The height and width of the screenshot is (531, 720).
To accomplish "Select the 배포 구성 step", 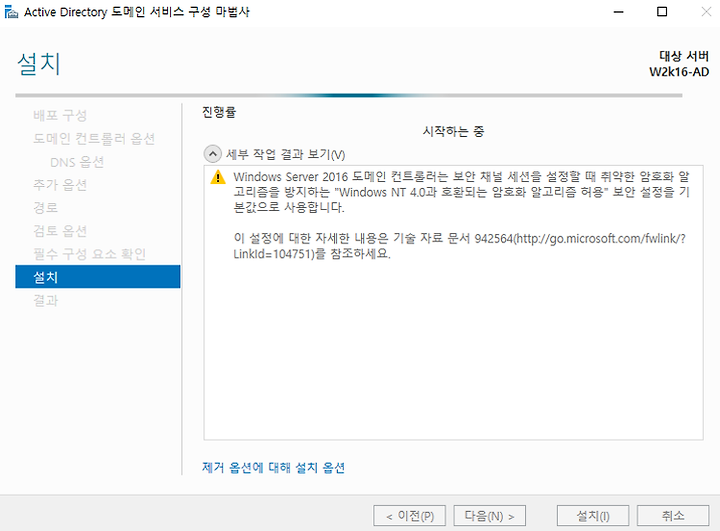I will [x=60, y=115].
